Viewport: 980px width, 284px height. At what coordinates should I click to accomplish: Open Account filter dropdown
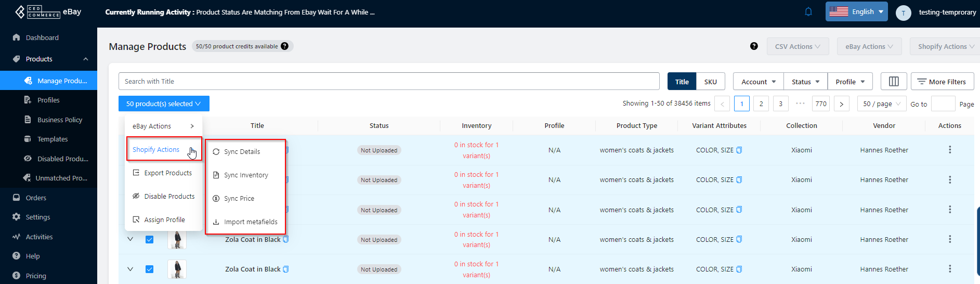coord(759,82)
